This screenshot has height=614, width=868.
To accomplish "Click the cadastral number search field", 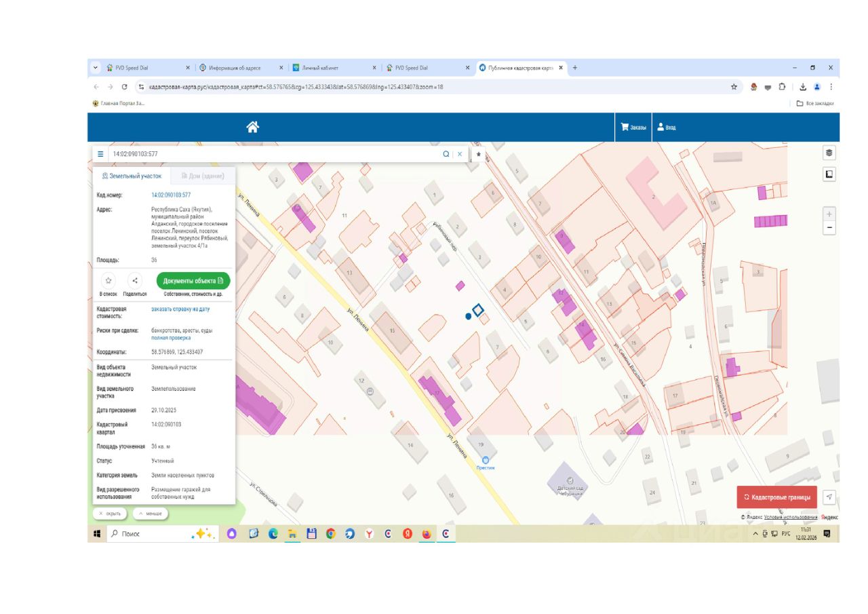I will 271,154.
